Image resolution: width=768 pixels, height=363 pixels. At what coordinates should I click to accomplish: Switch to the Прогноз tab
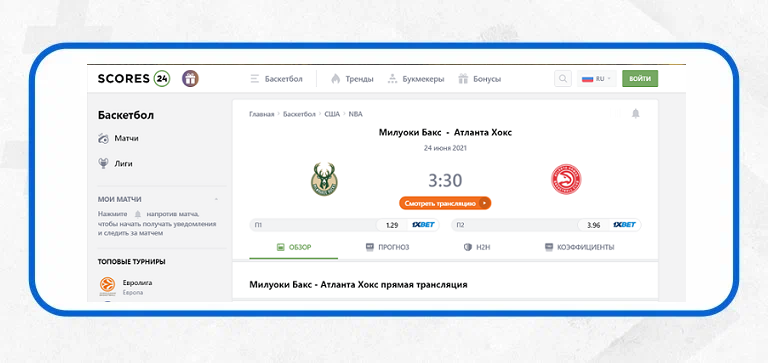[387, 247]
